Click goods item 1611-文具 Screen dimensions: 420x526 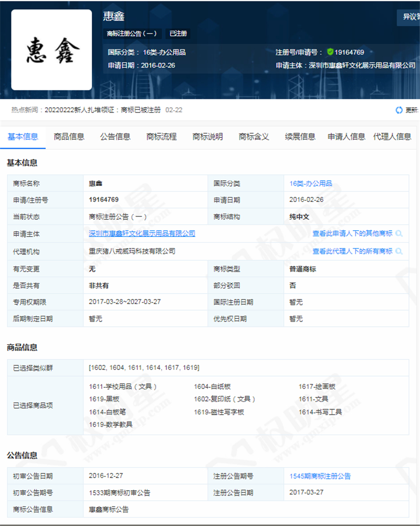point(313,399)
